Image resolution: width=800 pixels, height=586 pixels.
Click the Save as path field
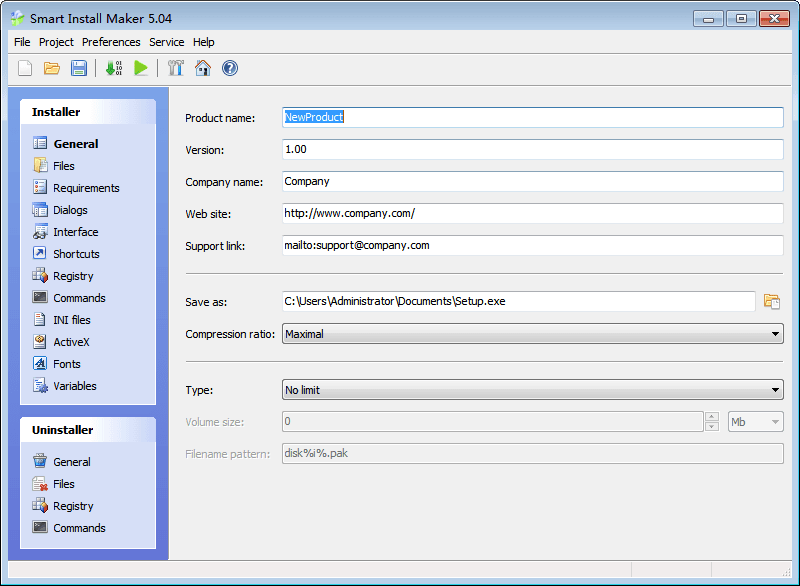point(518,301)
